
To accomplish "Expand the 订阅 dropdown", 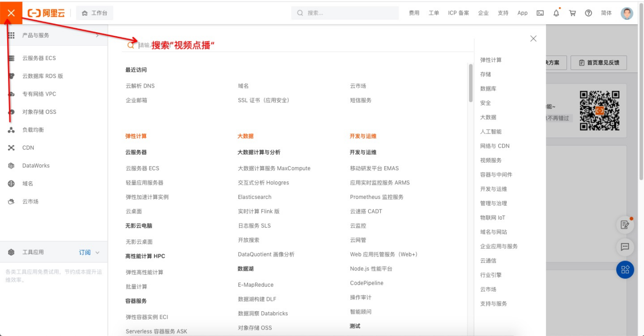I will (x=90, y=252).
